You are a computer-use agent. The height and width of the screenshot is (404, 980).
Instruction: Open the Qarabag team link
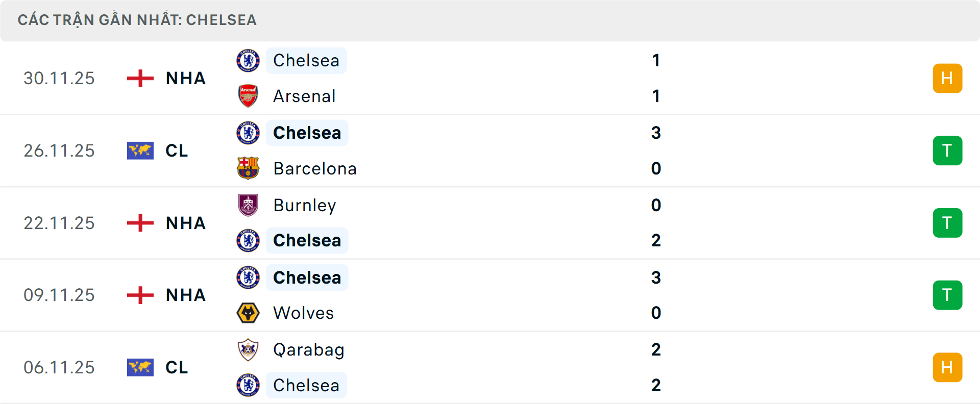(309, 350)
